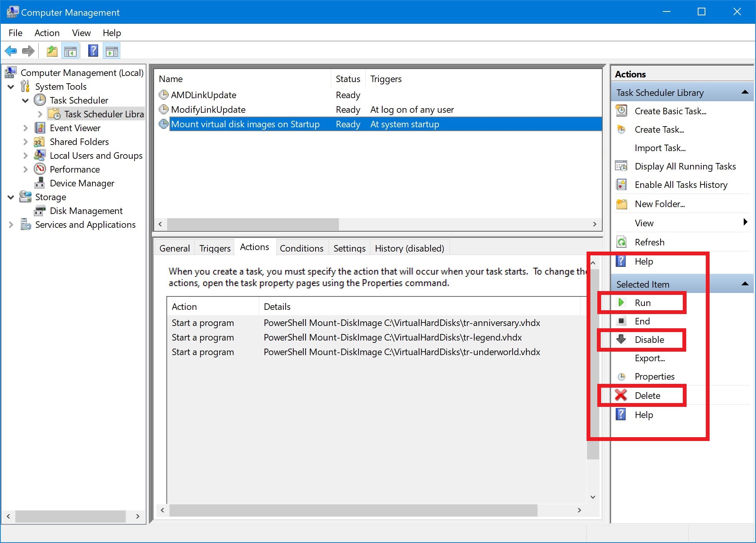The height and width of the screenshot is (543, 756).
Task: Collapse the System Tools node
Action: (x=11, y=87)
